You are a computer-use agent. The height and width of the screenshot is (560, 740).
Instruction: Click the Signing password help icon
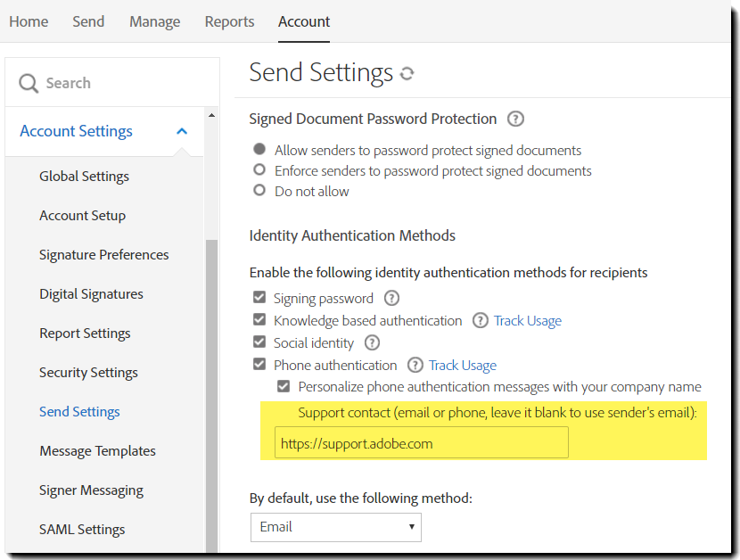[391, 298]
